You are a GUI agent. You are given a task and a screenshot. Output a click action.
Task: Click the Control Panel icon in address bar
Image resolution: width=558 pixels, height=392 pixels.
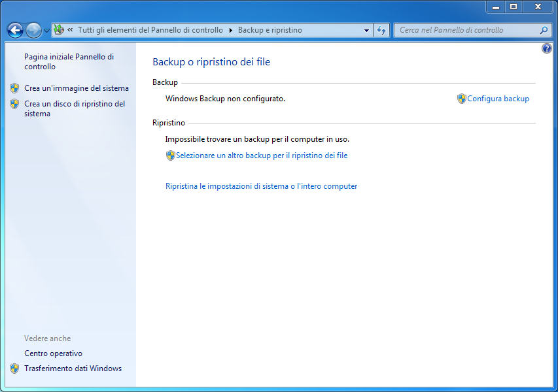click(x=59, y=30)
